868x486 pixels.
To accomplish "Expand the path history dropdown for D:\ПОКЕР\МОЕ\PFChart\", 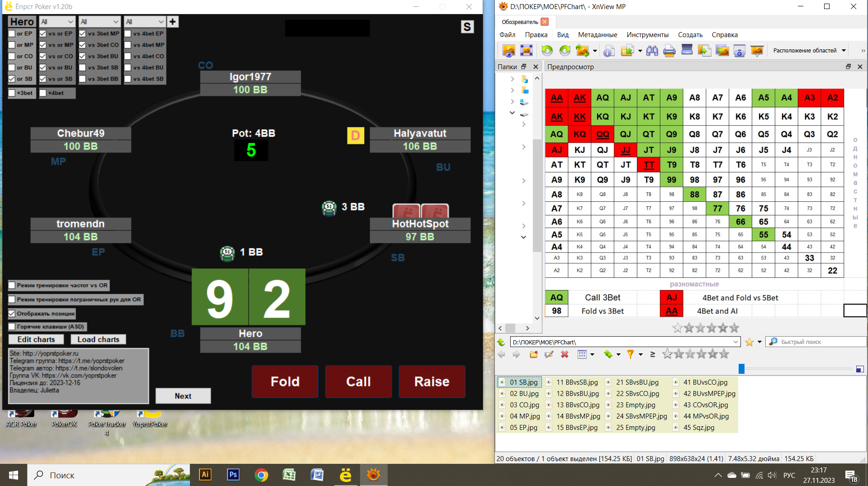I will (x=735, y=342).
